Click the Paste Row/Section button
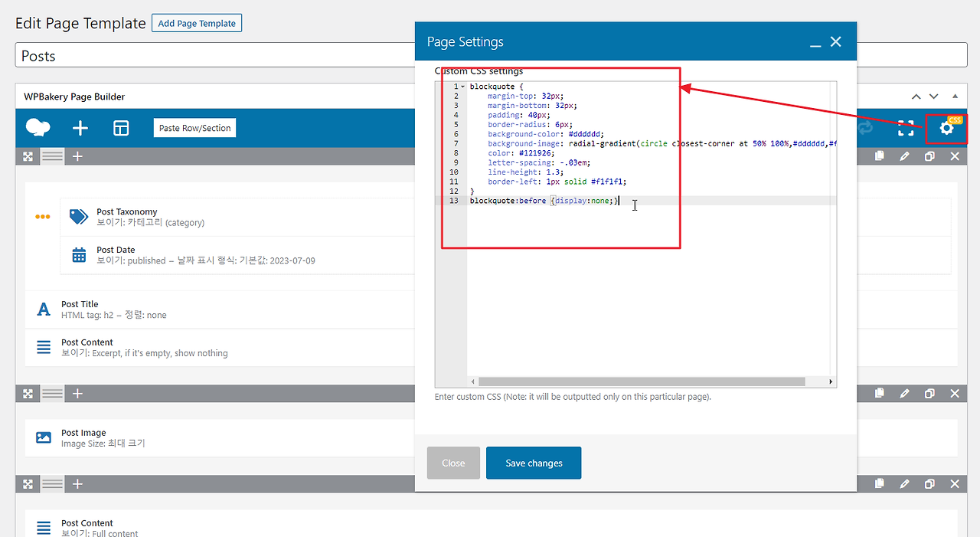 tap(195, 128)
